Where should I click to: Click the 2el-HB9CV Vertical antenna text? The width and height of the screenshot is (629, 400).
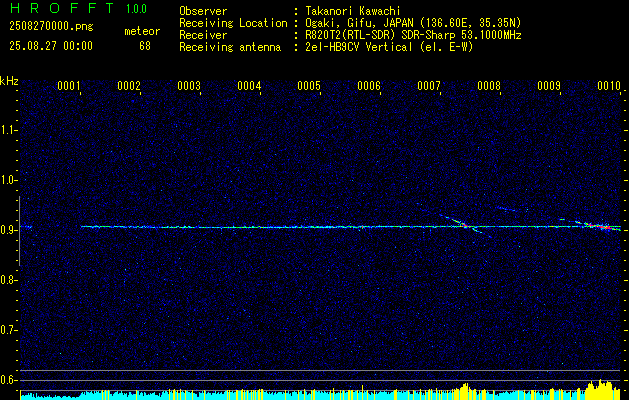[x=389, y=47]
